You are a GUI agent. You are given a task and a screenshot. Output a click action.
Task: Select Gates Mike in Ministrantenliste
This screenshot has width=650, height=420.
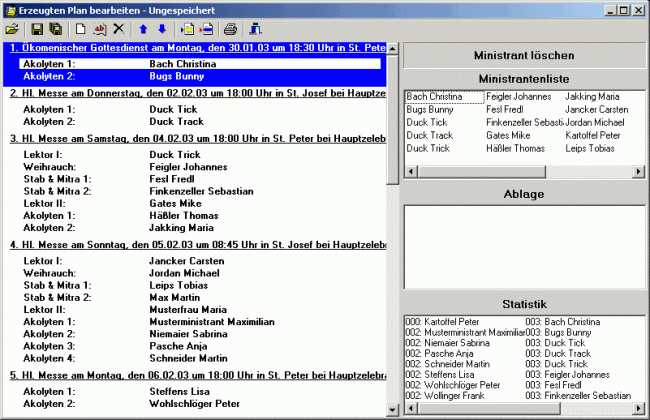pos(508,135)
